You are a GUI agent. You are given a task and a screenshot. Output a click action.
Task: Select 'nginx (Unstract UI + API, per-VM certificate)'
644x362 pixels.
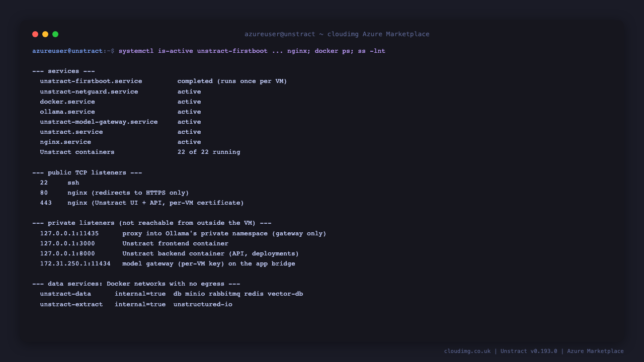(x=155, y=203)
